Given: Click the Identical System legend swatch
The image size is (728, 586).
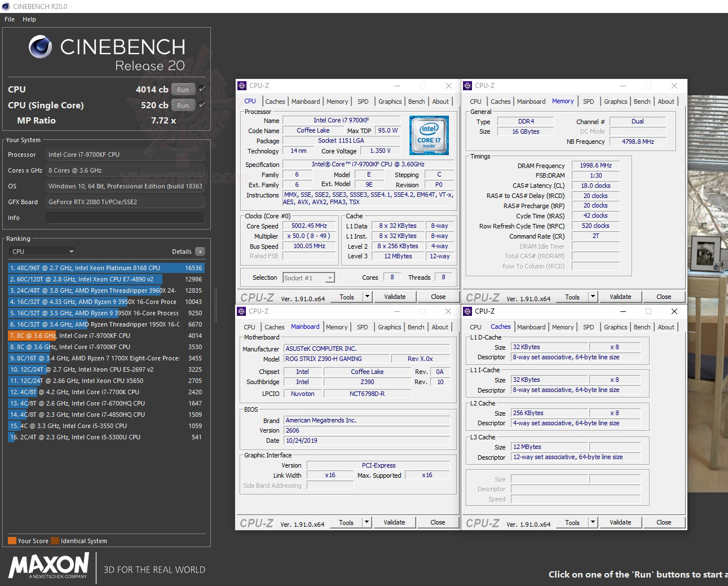Looking at the screenshot, I should coord(55,540).
